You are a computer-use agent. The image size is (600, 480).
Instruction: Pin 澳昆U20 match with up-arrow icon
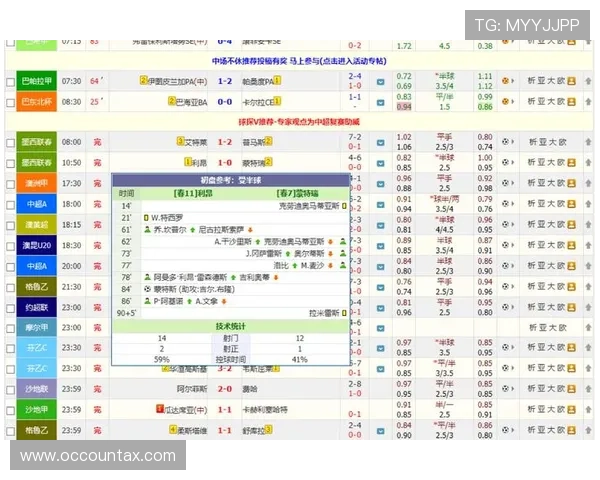pyautogui.click(x=588, y=245)
